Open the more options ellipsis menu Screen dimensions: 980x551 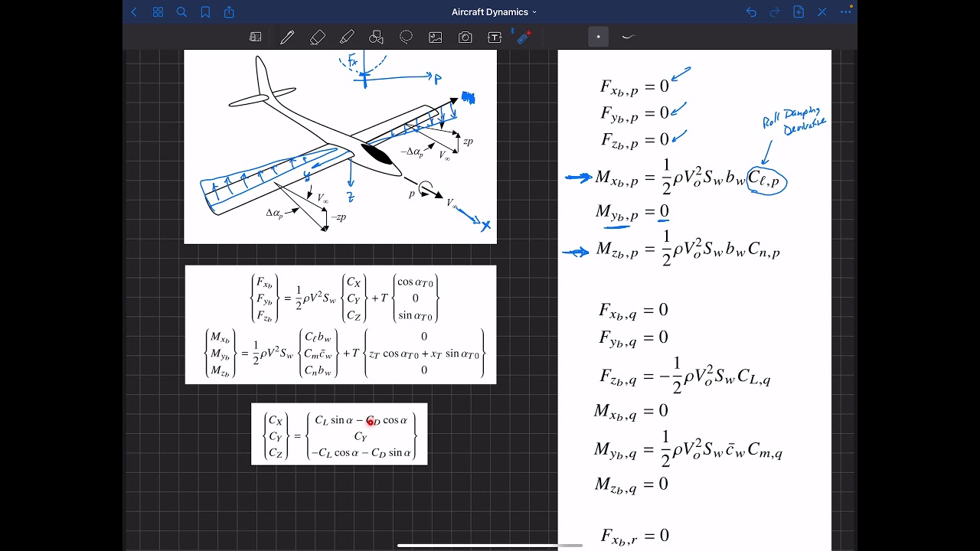click(846, 12)
